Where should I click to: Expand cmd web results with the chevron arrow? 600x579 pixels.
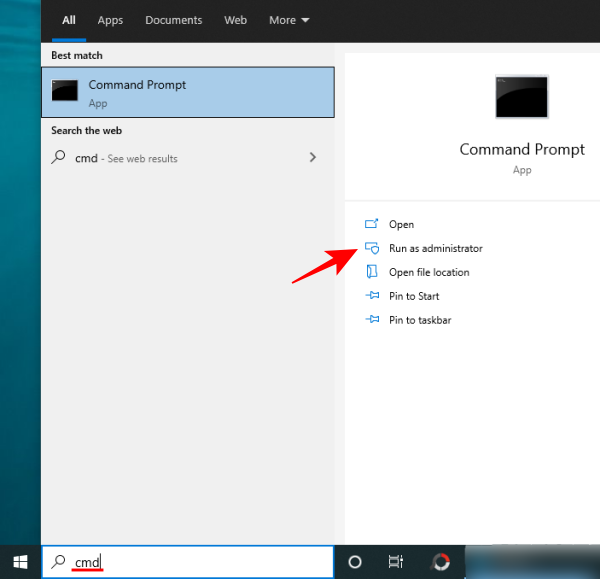click(x=313, y=157)
